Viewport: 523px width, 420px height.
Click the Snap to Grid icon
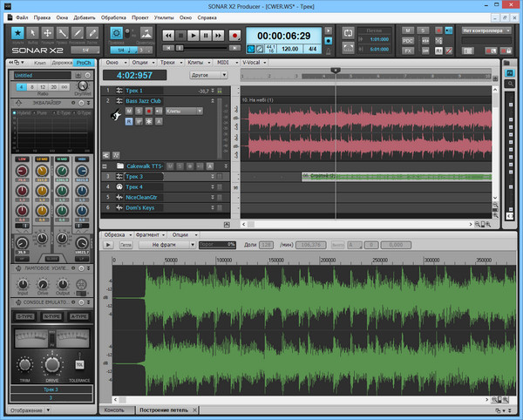tap(117, 32)
